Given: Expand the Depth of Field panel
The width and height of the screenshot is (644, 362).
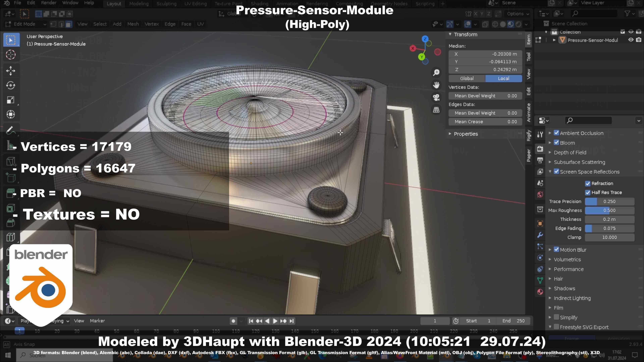Looking at the screenshot, I should [570, 153].
